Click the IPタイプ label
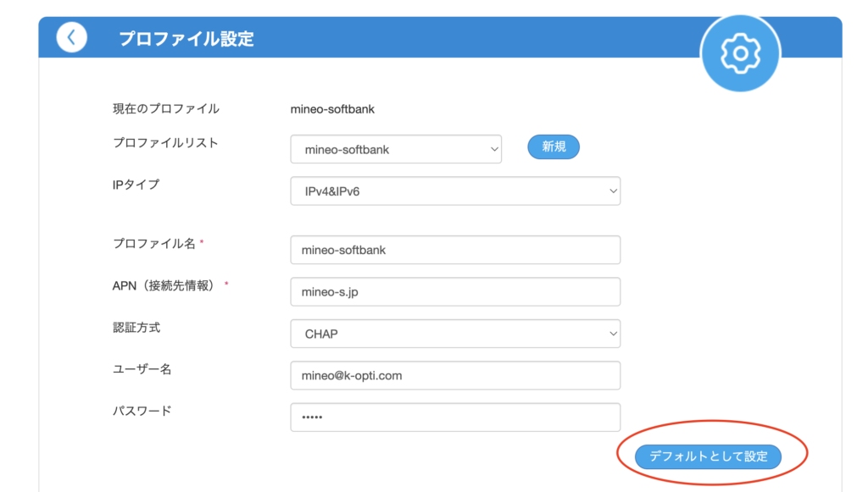 coord(136,185)
